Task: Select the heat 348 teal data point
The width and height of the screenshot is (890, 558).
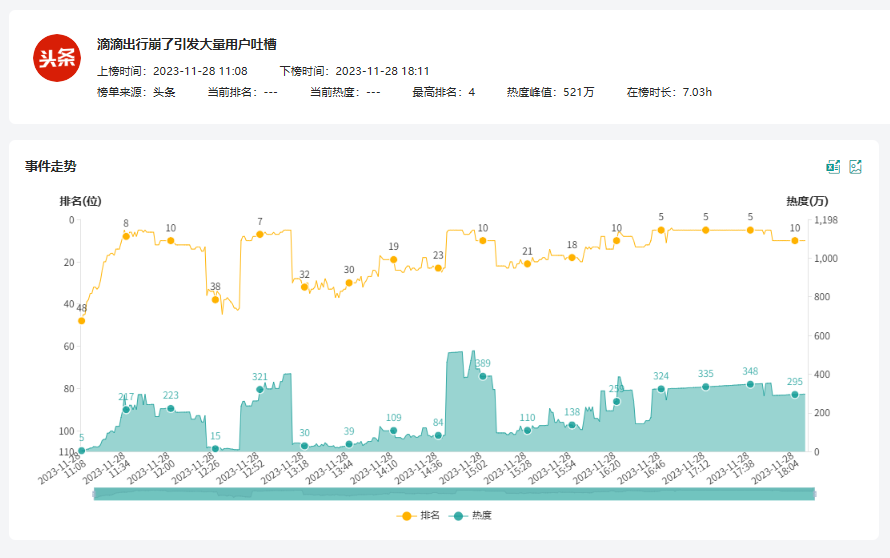Action: [x=750, y=384]
